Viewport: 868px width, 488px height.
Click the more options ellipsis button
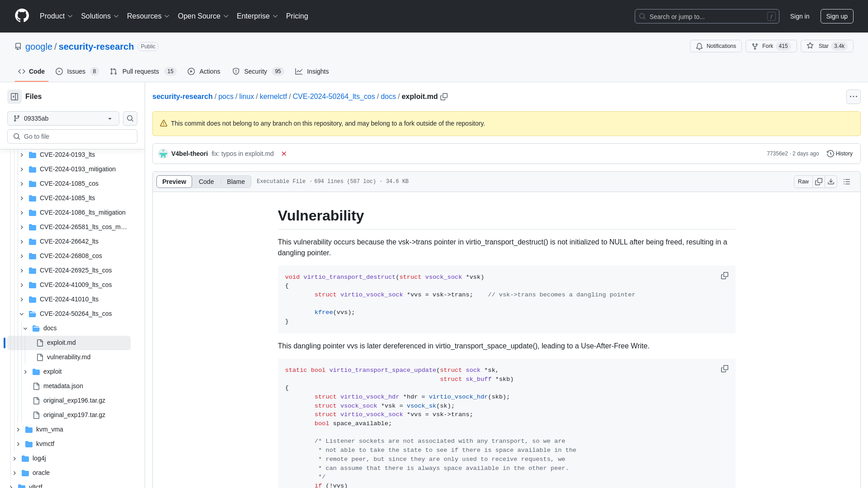[x=854, y=97]
